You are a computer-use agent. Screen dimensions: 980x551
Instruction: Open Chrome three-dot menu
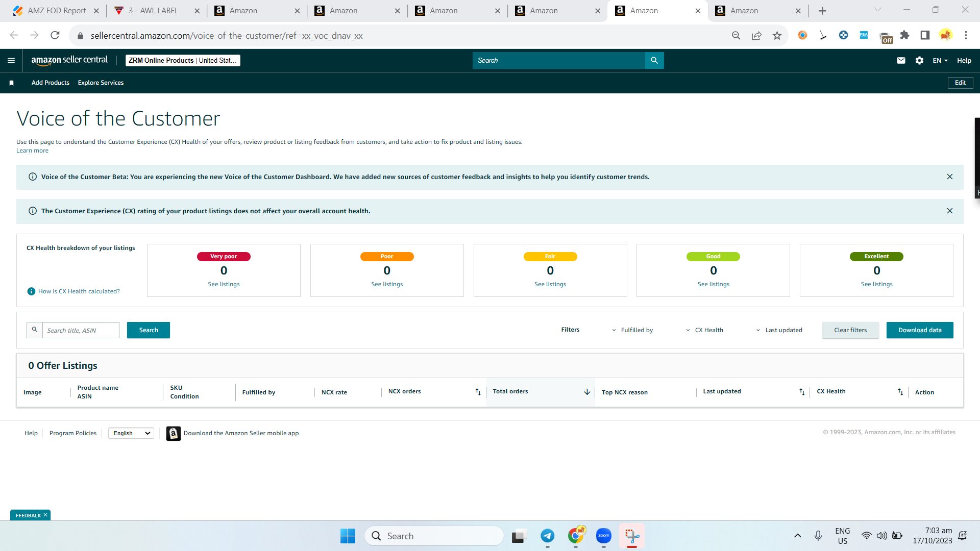[966, 35]
